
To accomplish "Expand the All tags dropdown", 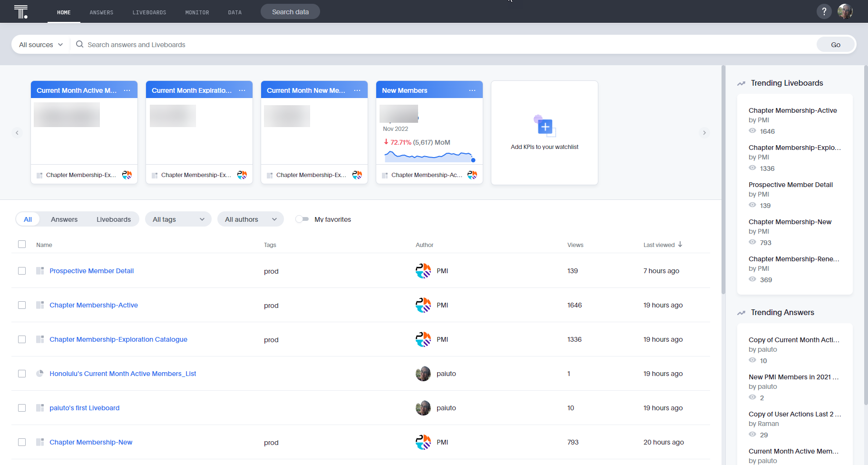I will tap(178, 219).
